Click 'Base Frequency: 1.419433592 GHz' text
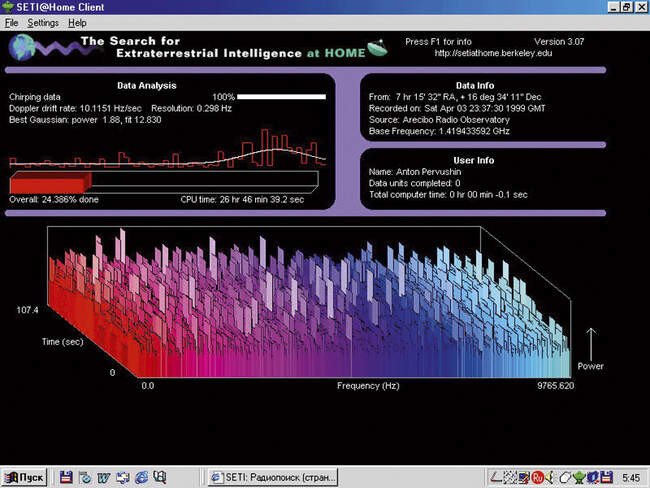Viewport: 650px width, 488px height. (x=439, y=131)
